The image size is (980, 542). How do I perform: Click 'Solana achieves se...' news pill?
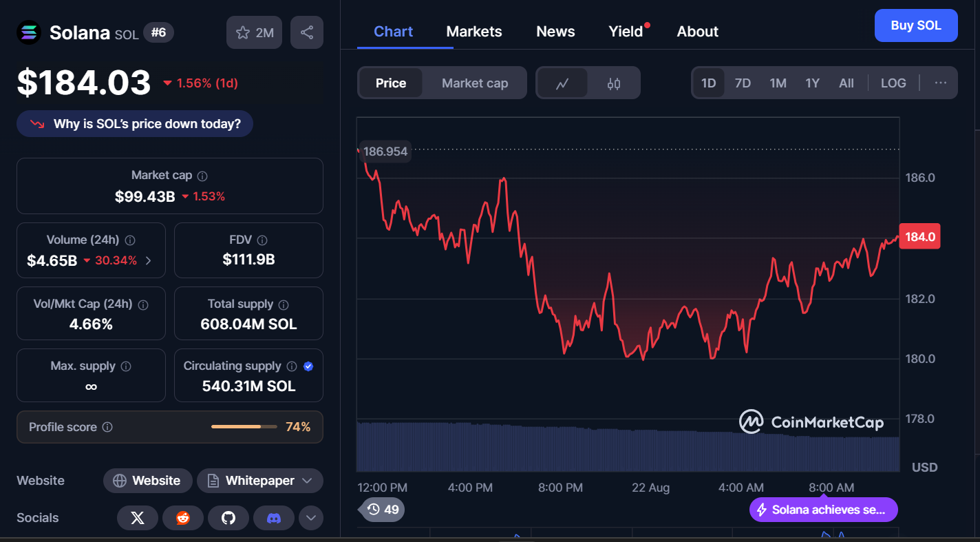[x=824, y=510]
